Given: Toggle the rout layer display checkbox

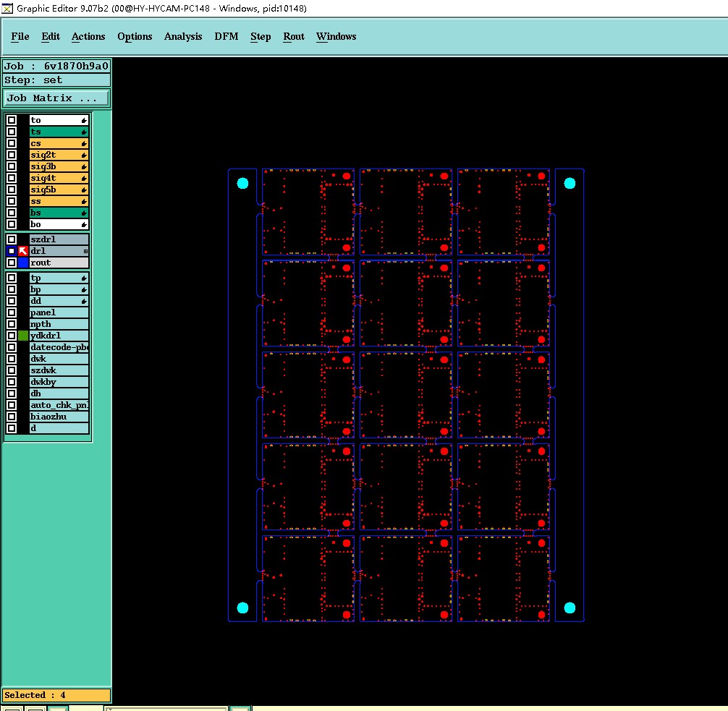Looking at the screenshot, I should tap(12, 263).
